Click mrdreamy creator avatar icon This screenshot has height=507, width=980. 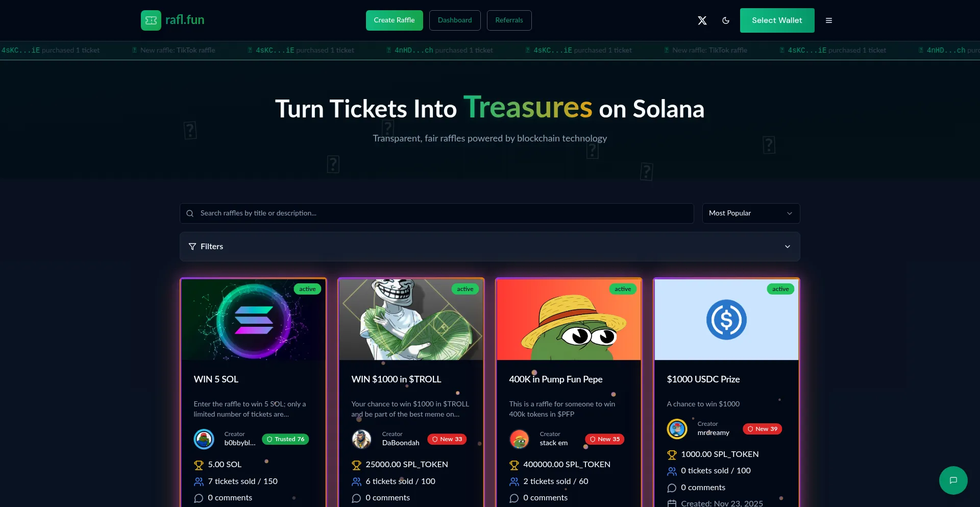tap(677, 429)
